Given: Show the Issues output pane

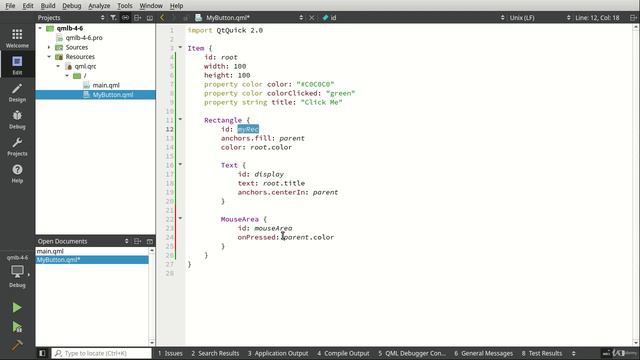Looking at the screenshot, I should [x=170, y=353].
